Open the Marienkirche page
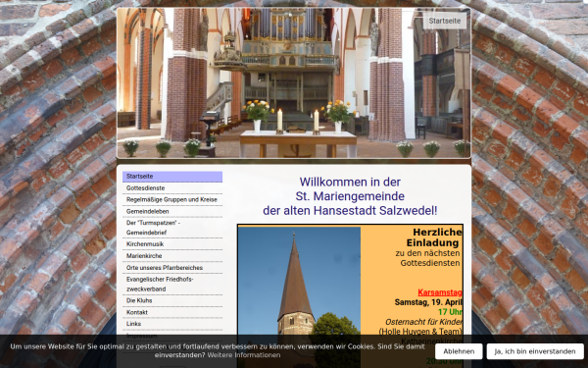The width and height of the screenshot is (588, 368). point(172,256)
